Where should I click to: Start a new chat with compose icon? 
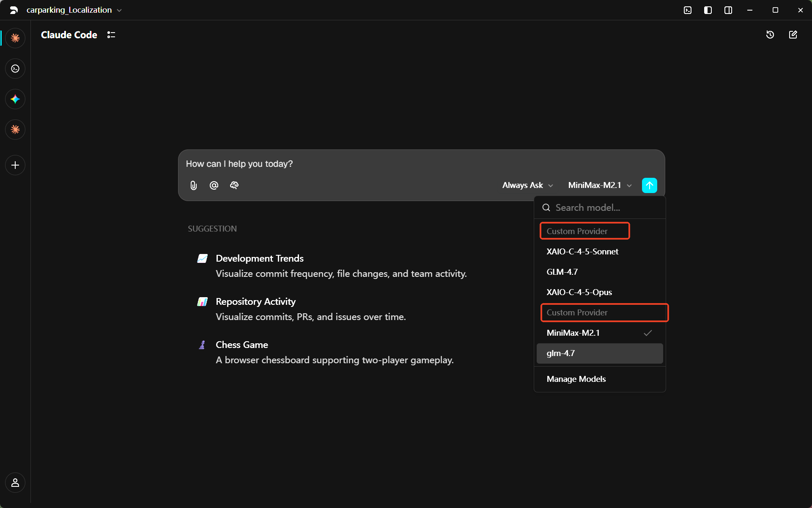pyautogui.click(x=793, y=35)
